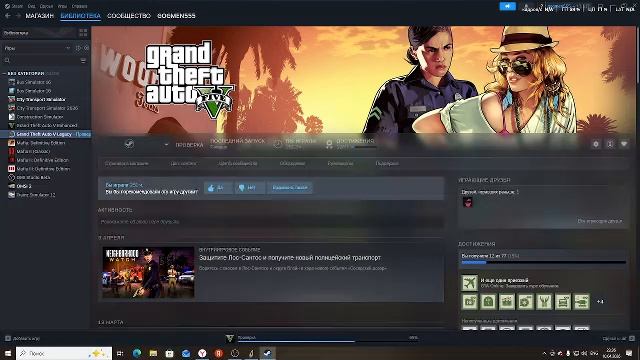Open the Защитите Лос-Сантос news headline

[289, 258]
